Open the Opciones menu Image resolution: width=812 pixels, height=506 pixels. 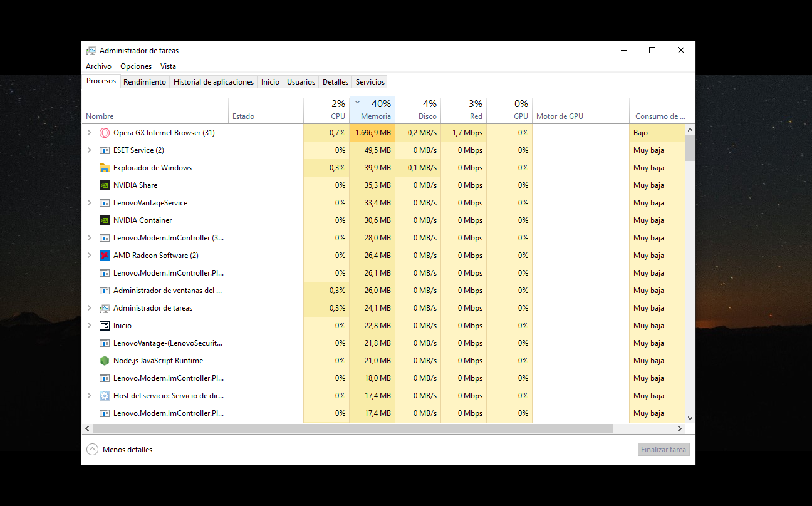pyautogui.click(x=136, y=66)
